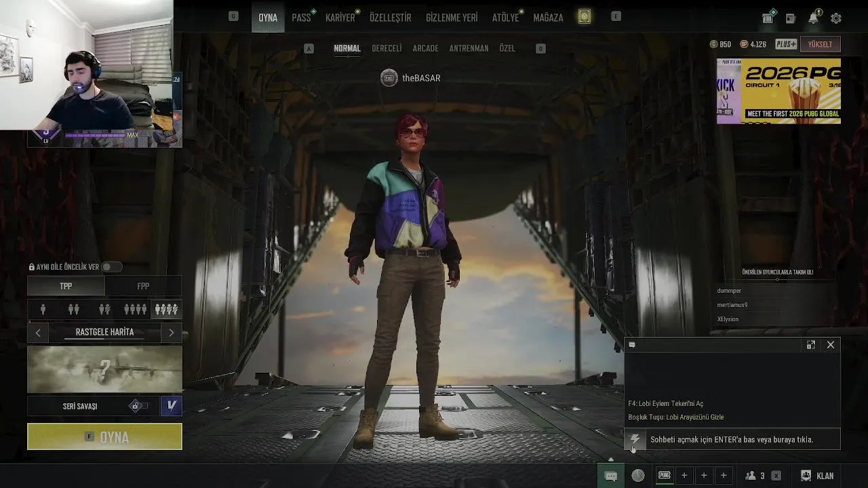The width and height of the screenshot is (868, 488).
Task: Toggle chat button in bottom bar
Action: pos(610,476)
